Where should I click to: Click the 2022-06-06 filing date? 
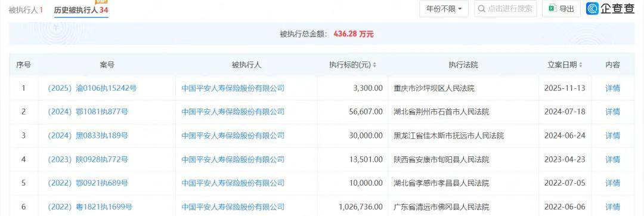[565, 207]
